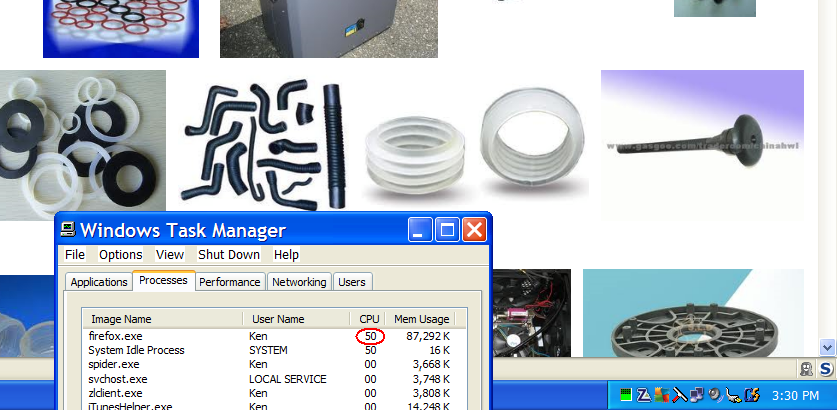The image size is (837, 410).
Task: Open the gray machine cabinet image
Action: 329,28
